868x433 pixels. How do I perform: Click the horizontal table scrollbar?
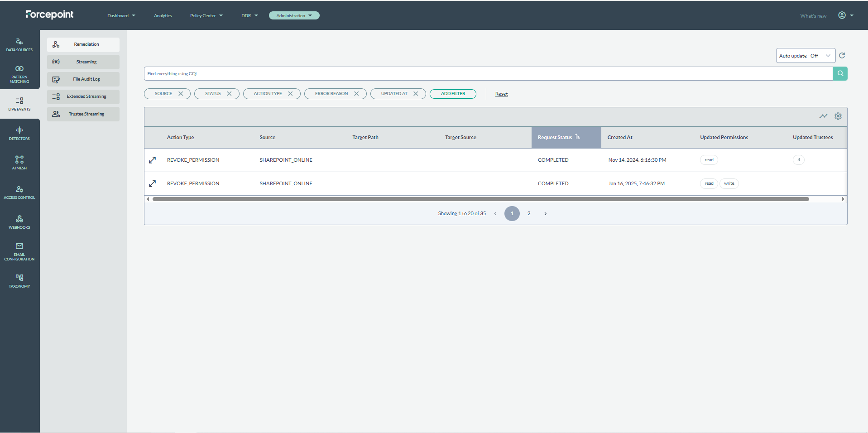[x=480, y=199]
